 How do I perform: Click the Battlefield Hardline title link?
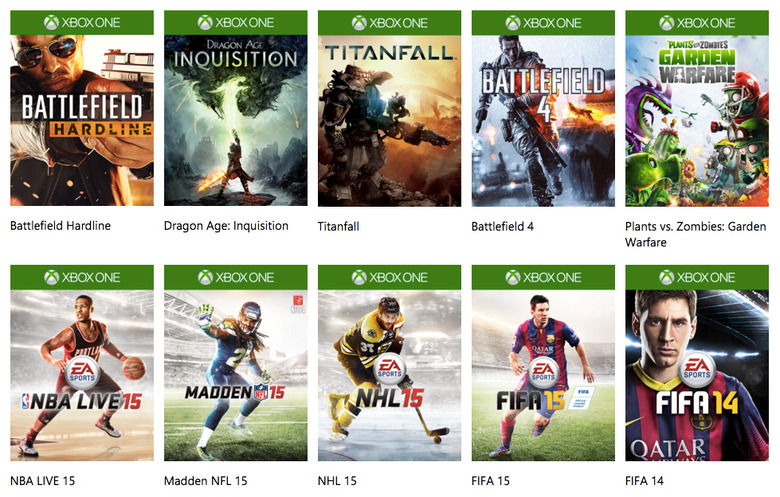click(60, 226)
